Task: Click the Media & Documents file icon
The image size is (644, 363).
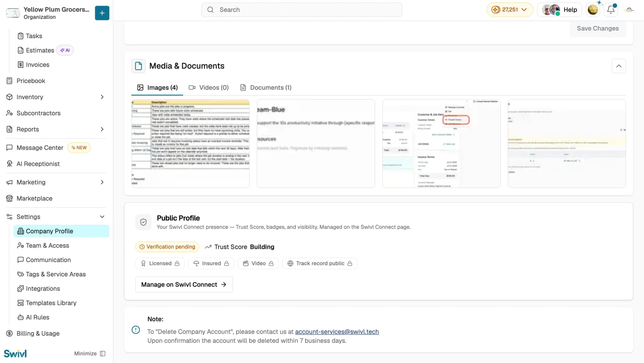Action: (139, 66)
